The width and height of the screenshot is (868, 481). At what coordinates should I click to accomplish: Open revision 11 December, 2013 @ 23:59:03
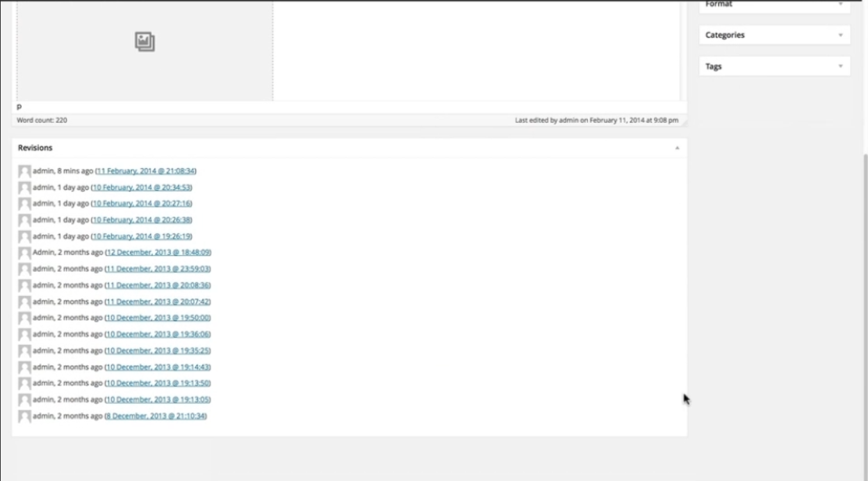(158, 269)
